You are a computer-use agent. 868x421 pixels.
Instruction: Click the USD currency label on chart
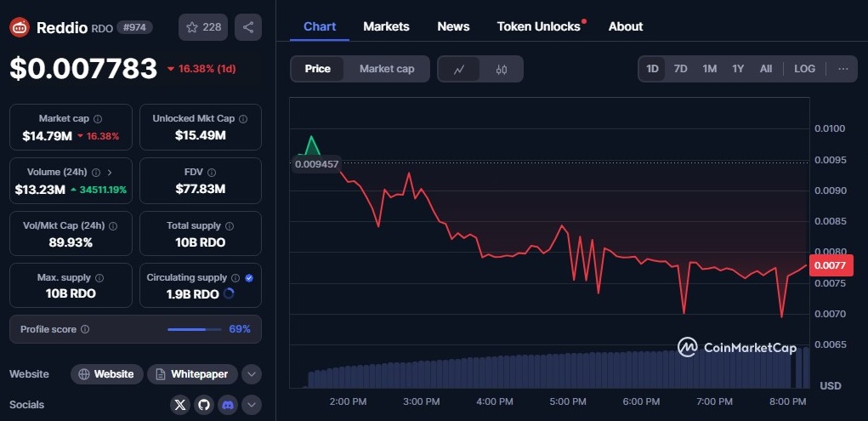[831, 385]
